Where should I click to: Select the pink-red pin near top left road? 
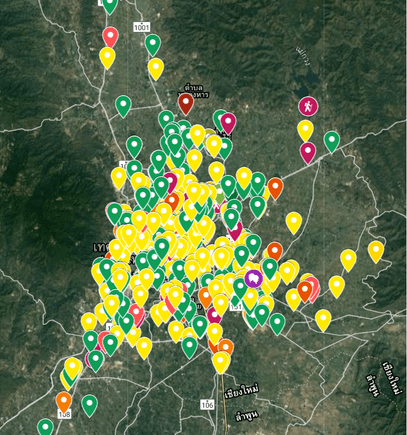click(110, 37)
